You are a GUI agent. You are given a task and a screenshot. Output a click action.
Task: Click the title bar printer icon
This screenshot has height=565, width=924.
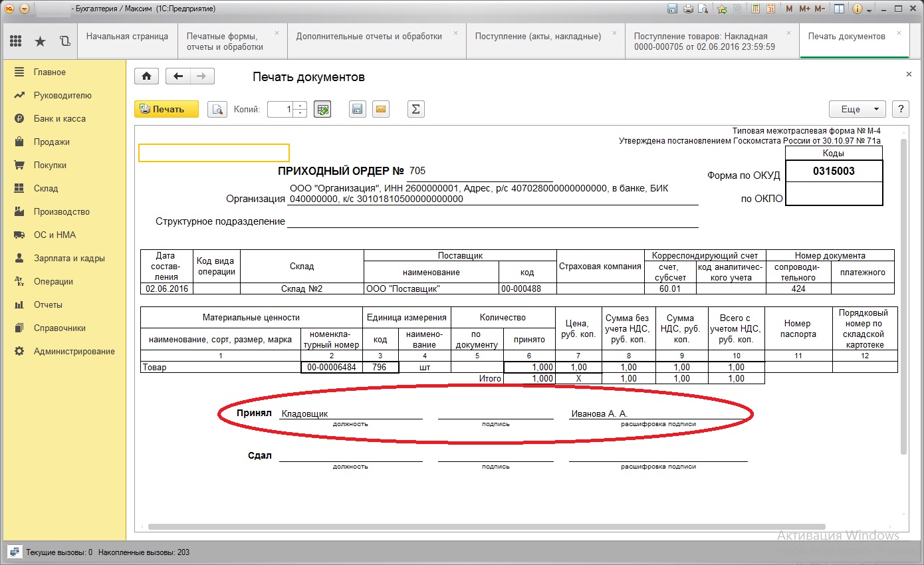coord(688,9)
